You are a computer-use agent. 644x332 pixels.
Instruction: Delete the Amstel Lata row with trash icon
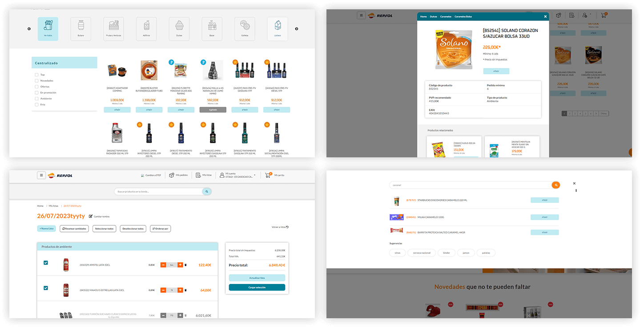click(x=186, y=265)
